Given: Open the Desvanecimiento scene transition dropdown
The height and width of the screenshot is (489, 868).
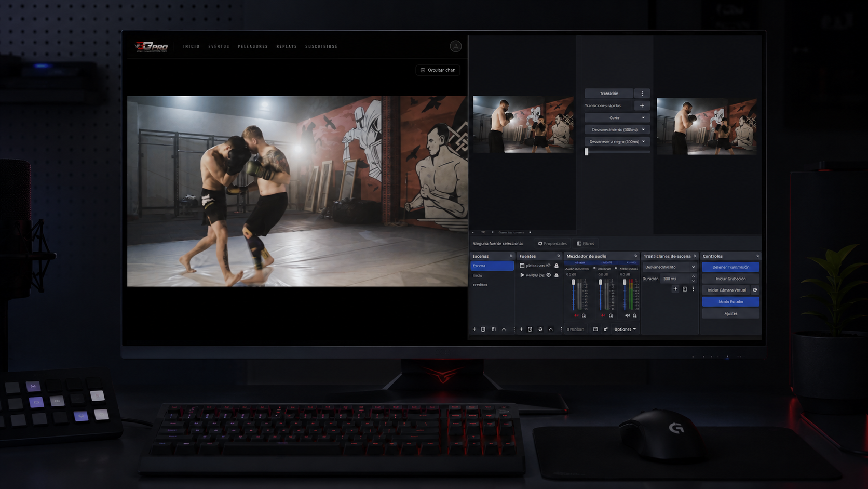Looking at the screenshot, I should [x=670, y=267].
